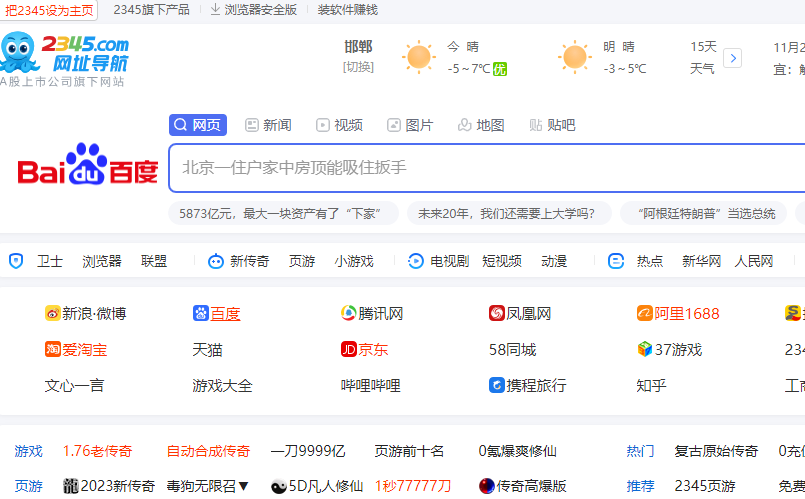Viewport: 805px width, 499px height.
Task: Click the Weibo icon next to 新浪·微博
Action: click(x=52, y=313)
